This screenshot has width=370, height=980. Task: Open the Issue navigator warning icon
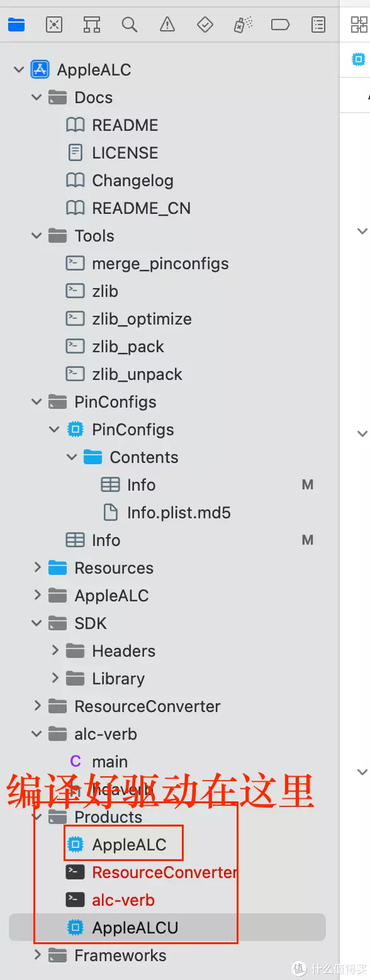(167, 25)
